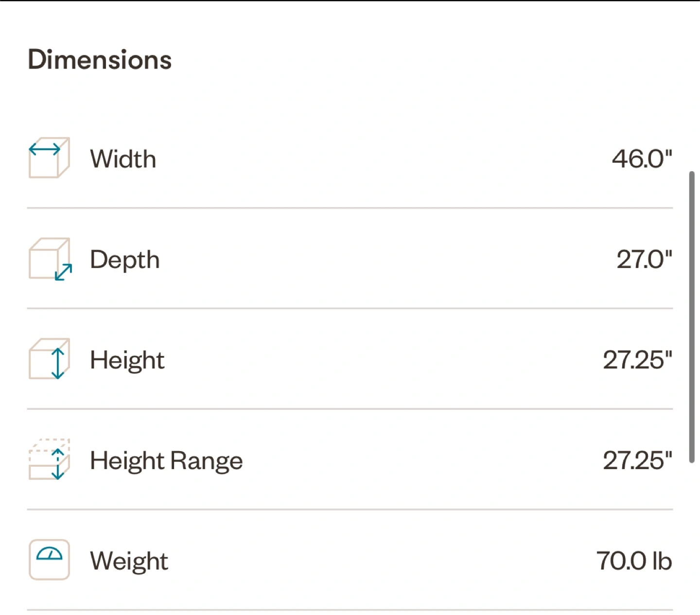Image resolution: width=700 pixels, height=615 pixels.
Task: Click the 46.0" width value
Action: [642, 159]
